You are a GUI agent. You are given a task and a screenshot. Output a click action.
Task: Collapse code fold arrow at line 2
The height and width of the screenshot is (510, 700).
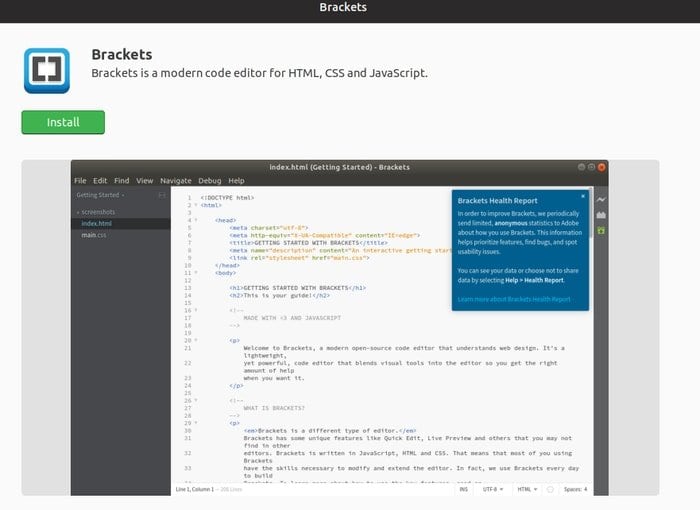pos(196,205)
